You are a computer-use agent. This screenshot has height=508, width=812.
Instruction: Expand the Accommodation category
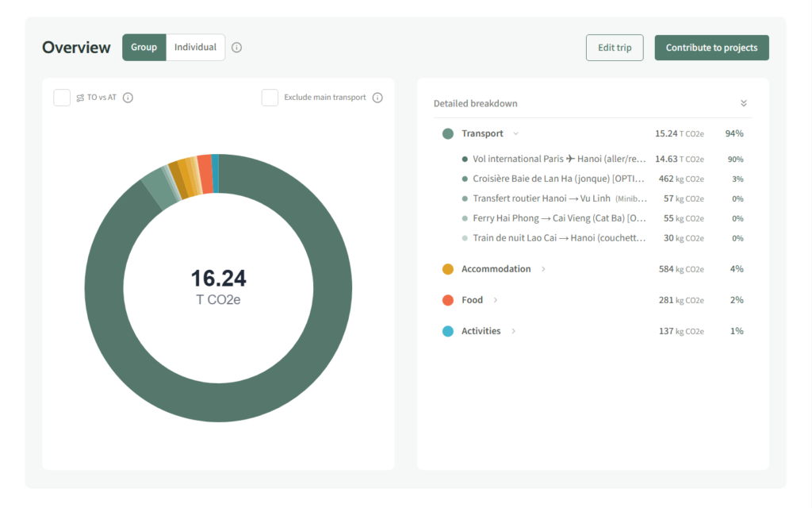pyautogui.click(x=543, y=269)
